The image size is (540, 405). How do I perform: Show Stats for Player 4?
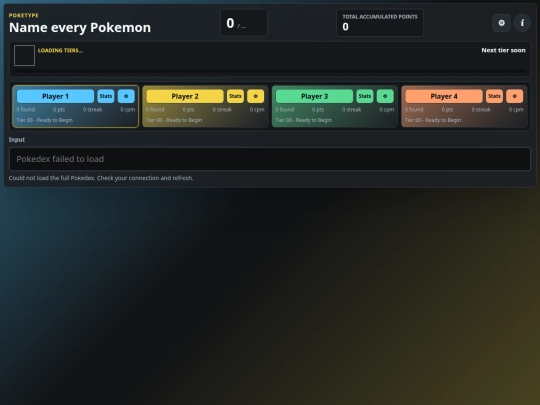point(494,96)
